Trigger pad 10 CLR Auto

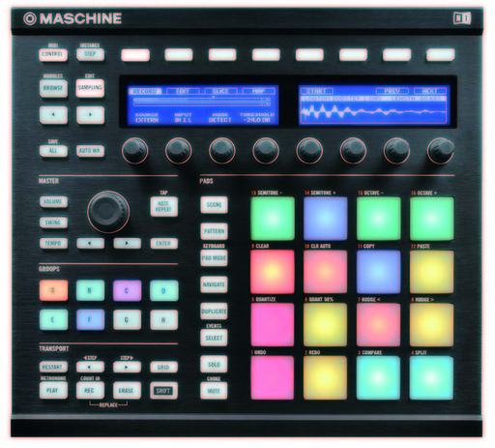326,272
